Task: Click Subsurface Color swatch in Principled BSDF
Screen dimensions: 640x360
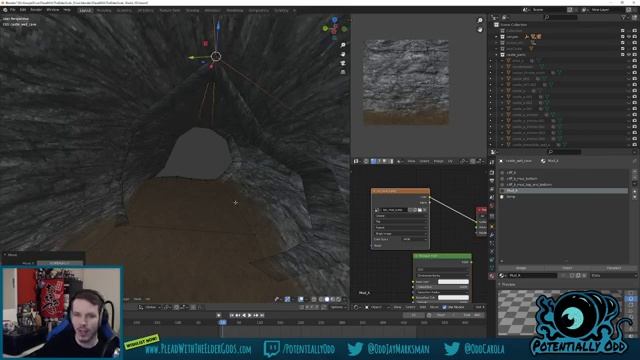Action: (x=453, y=298)
